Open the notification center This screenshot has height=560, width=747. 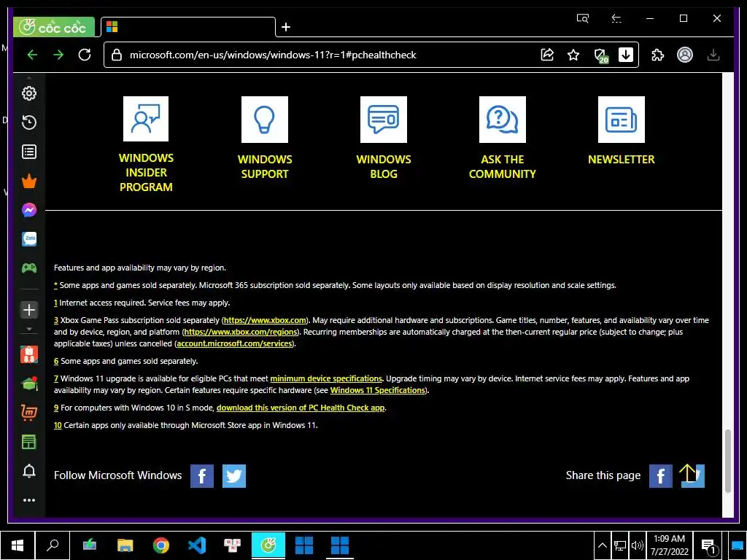[709, 547]
